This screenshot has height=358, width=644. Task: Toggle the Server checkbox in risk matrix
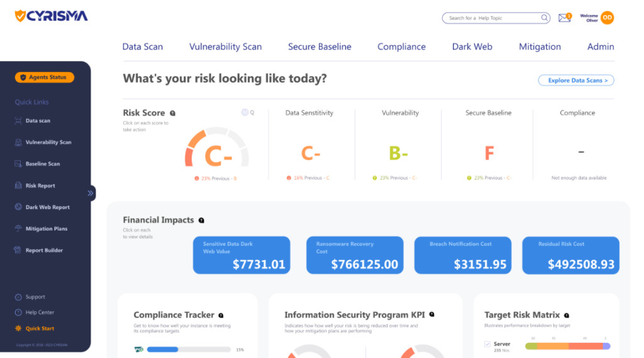point(487,344)
